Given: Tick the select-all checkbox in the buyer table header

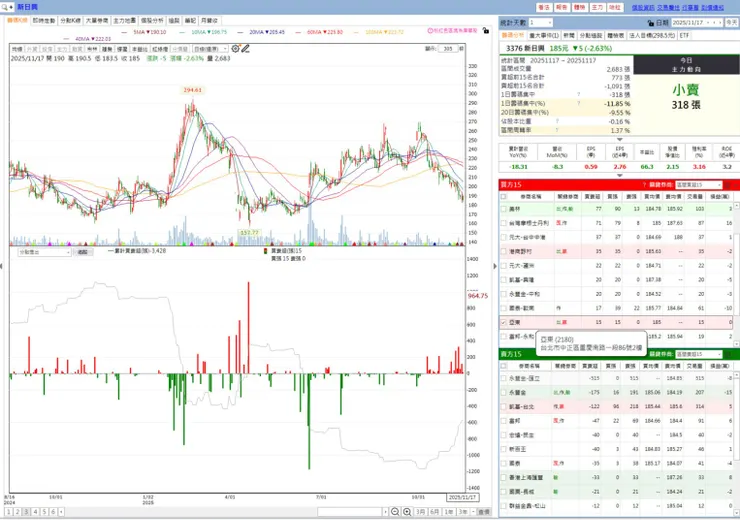Looking at the screenshot, I should [x=503, y=196].
